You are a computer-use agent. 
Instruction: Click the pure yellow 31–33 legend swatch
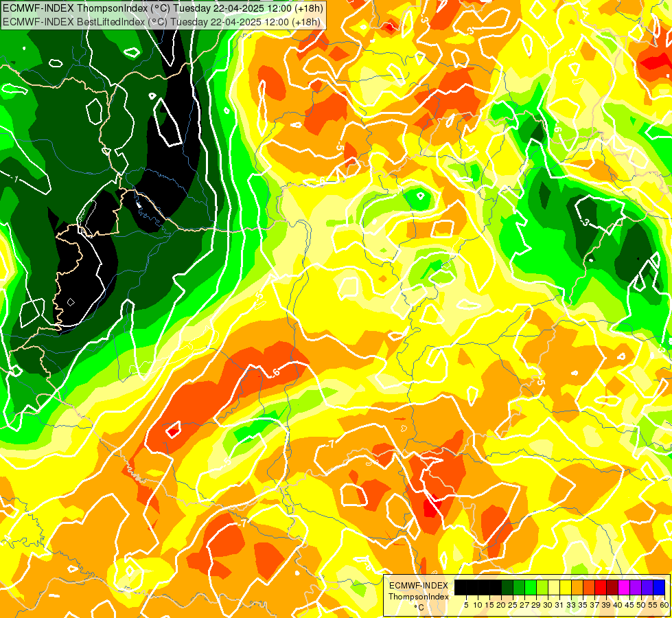566,587
